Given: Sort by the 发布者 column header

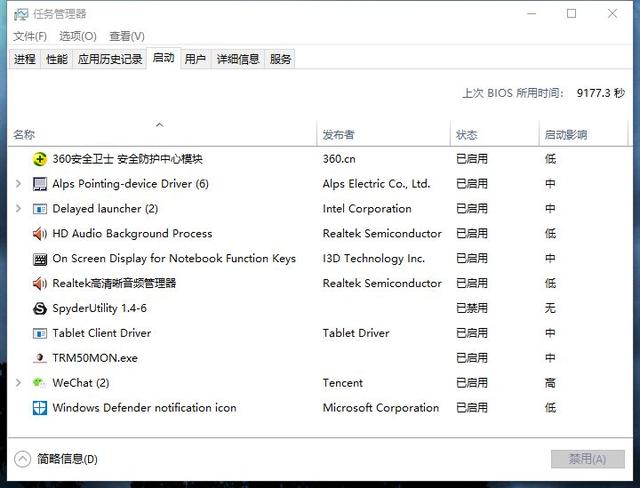Looking at the screenshot, I should (383, 134).
